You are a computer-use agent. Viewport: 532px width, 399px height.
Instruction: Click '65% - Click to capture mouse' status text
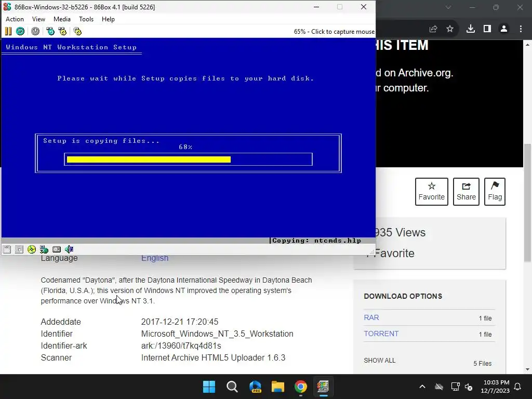(x=334, y=32)
